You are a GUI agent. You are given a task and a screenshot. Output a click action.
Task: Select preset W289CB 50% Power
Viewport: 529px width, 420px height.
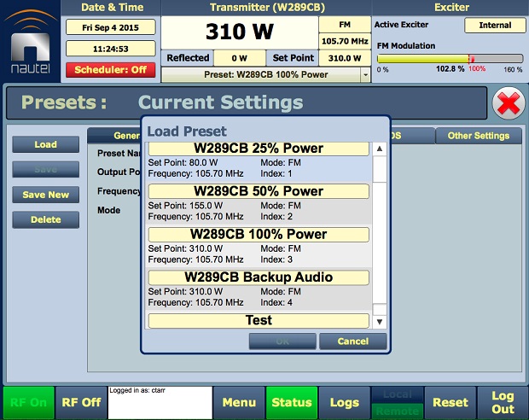[x=259, y=191]
